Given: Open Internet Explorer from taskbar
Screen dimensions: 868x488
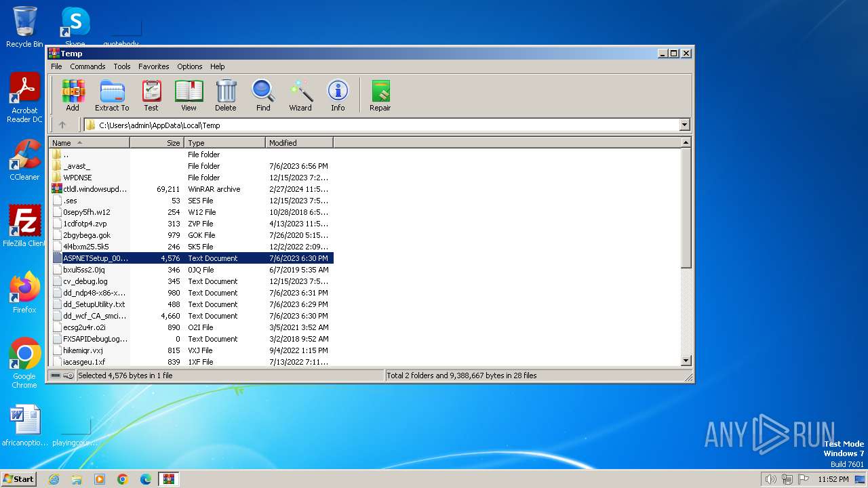Looking at the screenshot, I should (54, 479).
